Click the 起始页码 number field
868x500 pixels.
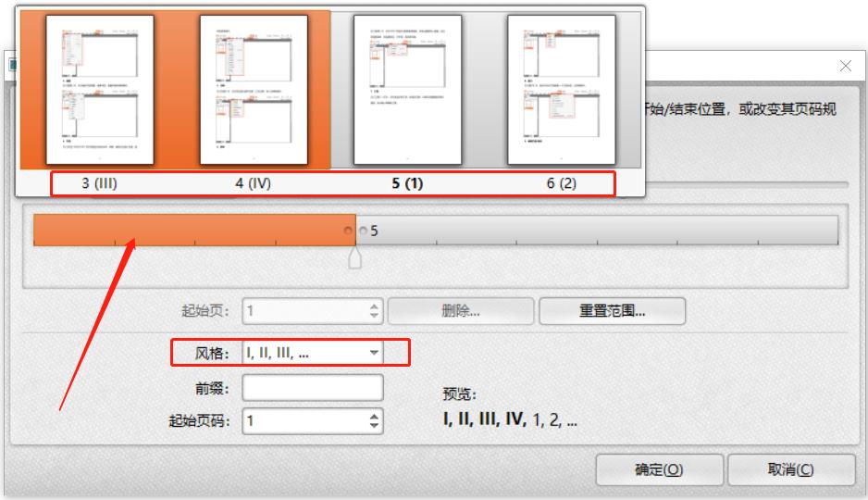[304, 421]
